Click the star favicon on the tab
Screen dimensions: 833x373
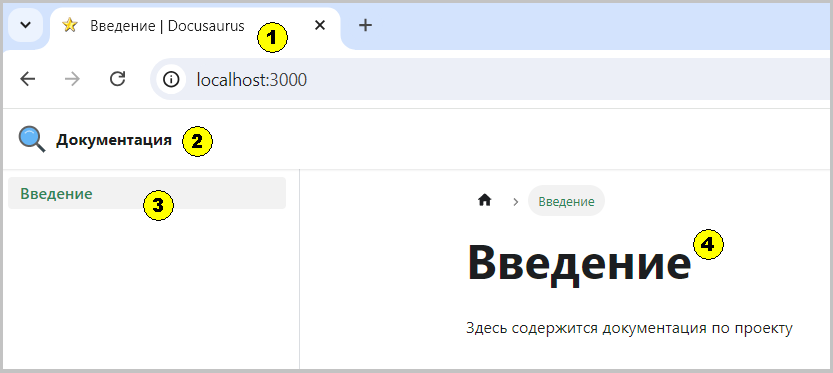[70, 25]
